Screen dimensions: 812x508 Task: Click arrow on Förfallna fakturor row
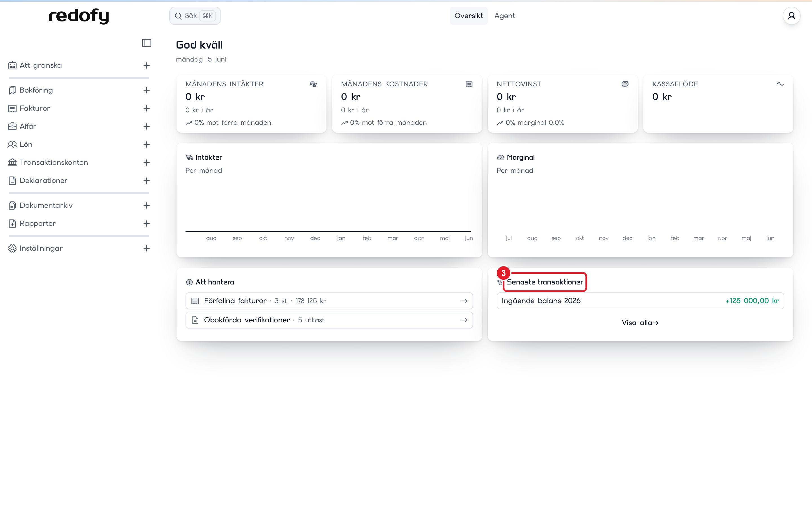point(464,301)
